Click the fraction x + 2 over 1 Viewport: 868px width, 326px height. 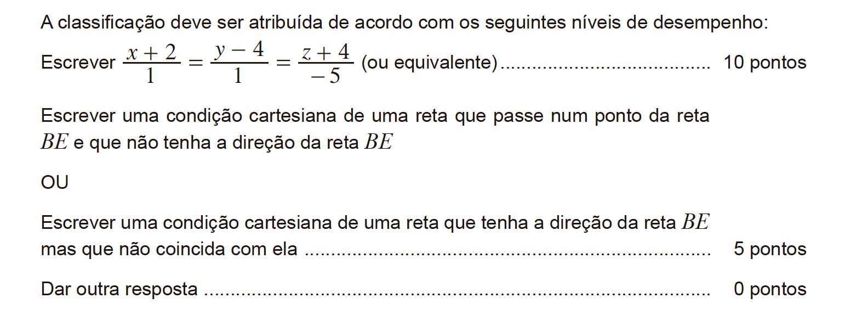pyautogui.click(x=151, y=64)
